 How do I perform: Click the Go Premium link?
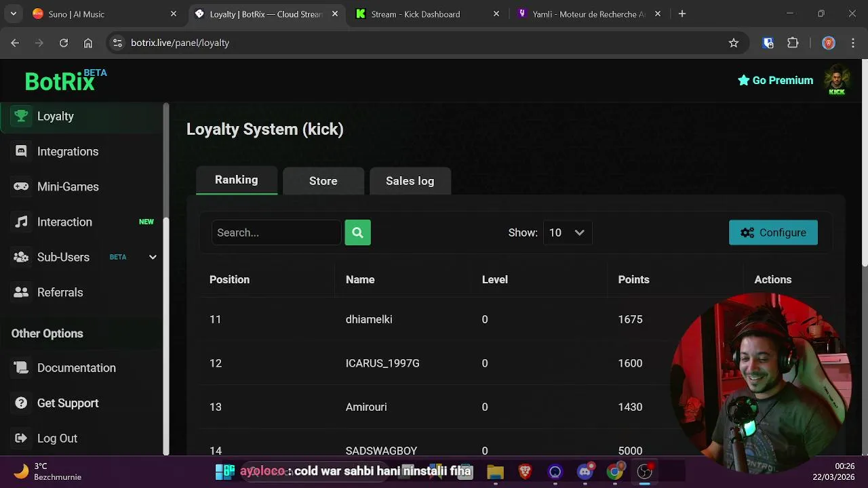[775, 80]
